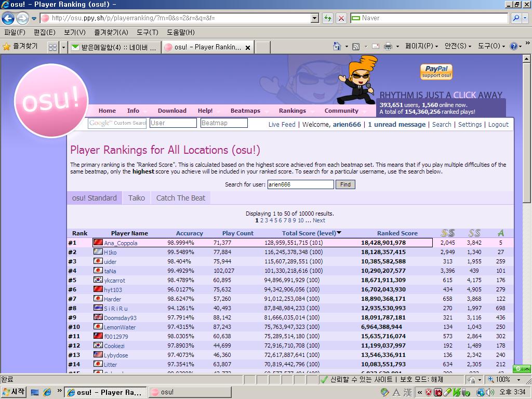Click the red shield security tray icon
This screenshot has width=532, height=399.
point(429,393)
